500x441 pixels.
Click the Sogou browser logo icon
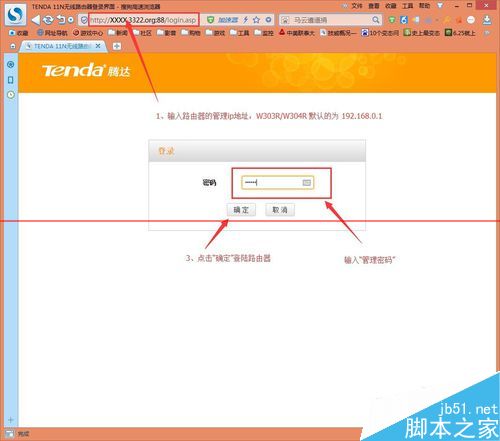click(x=16, y=14)
